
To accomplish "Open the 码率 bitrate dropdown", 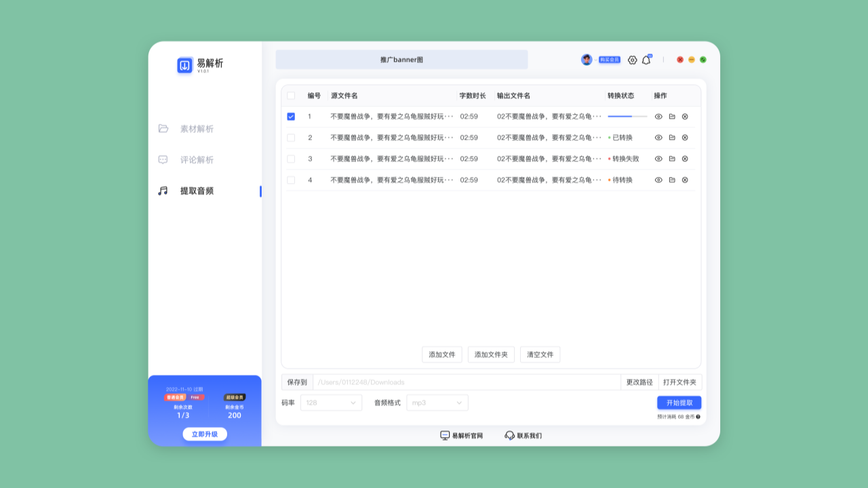I will pyautogui.click(x=331, y=402).
